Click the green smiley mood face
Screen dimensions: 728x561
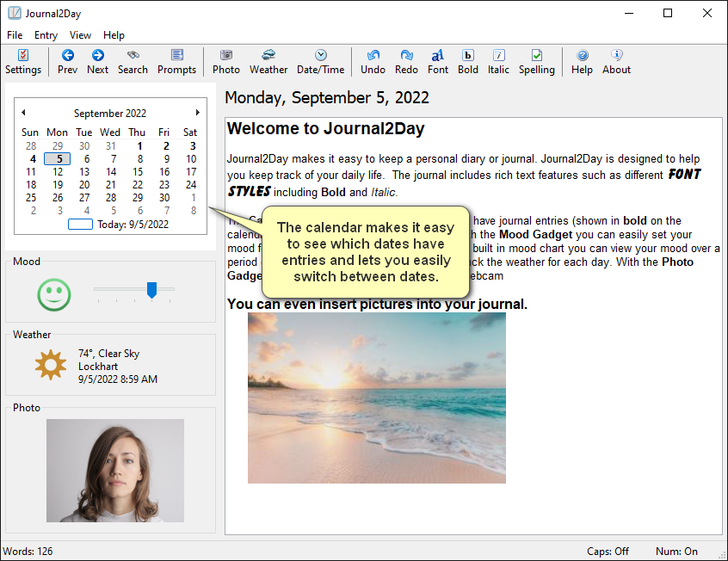click(x=54, y=294)
